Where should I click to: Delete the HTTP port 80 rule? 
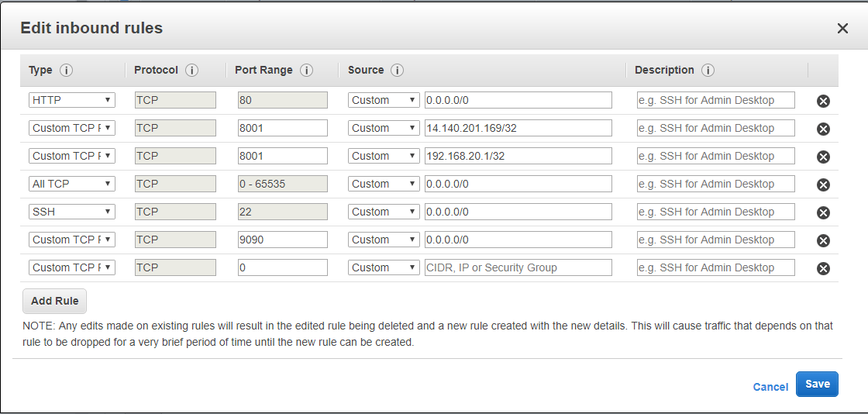point(823,101)
